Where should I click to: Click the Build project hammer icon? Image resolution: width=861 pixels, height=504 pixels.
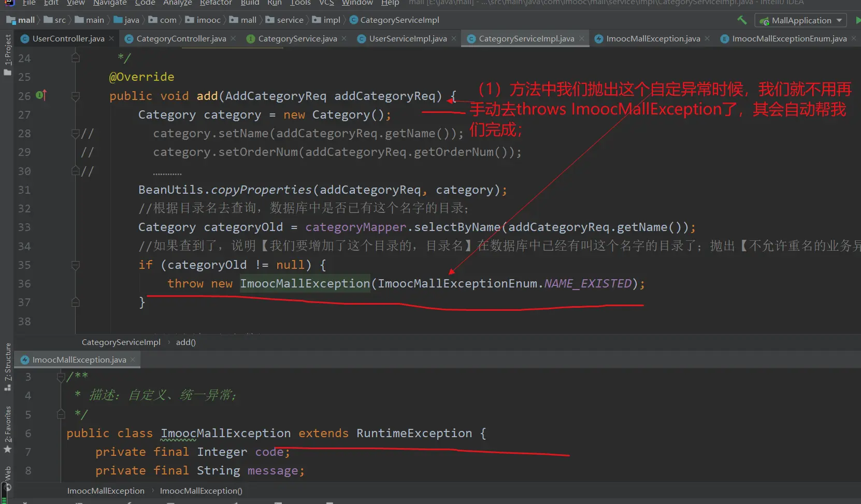742,20
